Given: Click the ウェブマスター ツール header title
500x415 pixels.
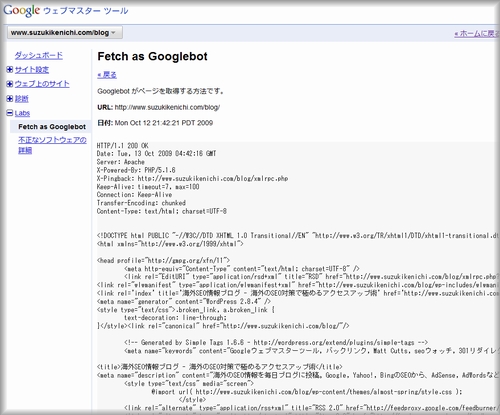Looking at the screenshot, I should (86, 11).
